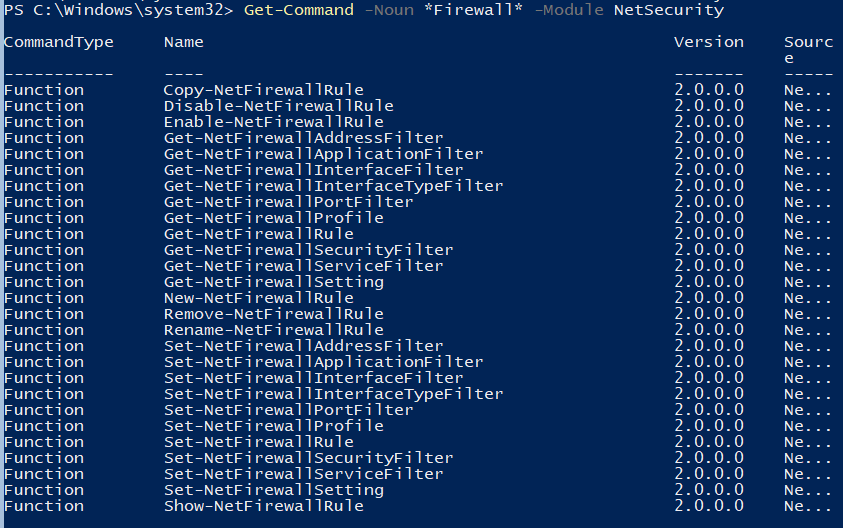Select the Rename-NetFirewallRule function
This screenshot has height=528, width=843.
coord(273,330)
